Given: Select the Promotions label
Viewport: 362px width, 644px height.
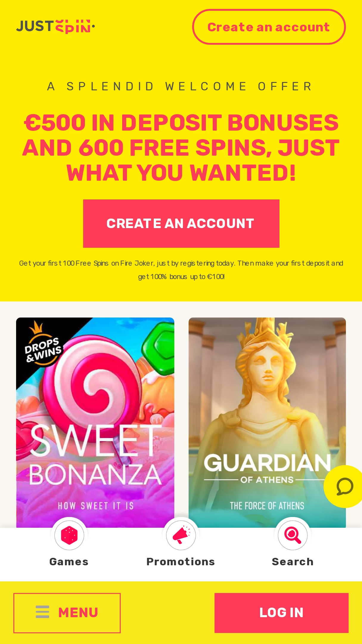Looking at the screenshot, I should click(x=181, y=562).
